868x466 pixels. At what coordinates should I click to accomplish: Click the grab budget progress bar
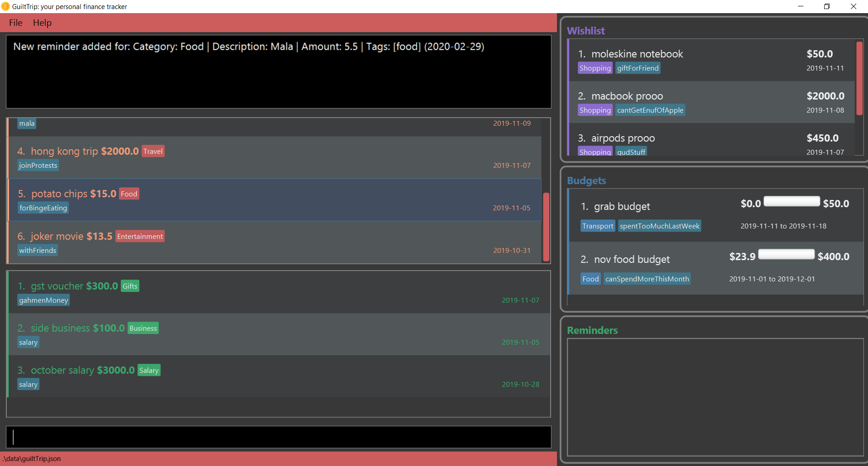[792, 201]
